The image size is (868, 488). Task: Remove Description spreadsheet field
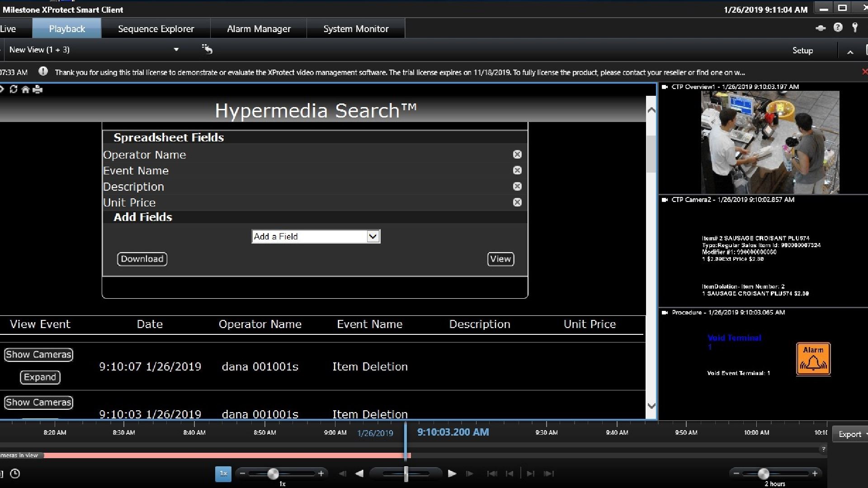pyautogui.click(x=517, y=187)
